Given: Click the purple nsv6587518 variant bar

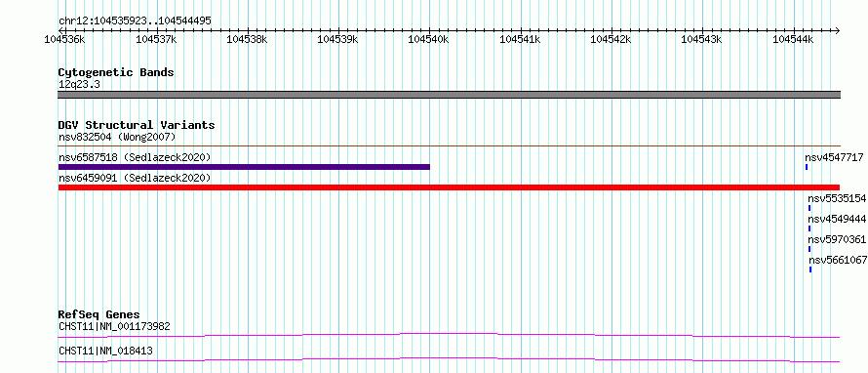Looking at the screenshot, I should pyautogui.click(x=244, y=167).
